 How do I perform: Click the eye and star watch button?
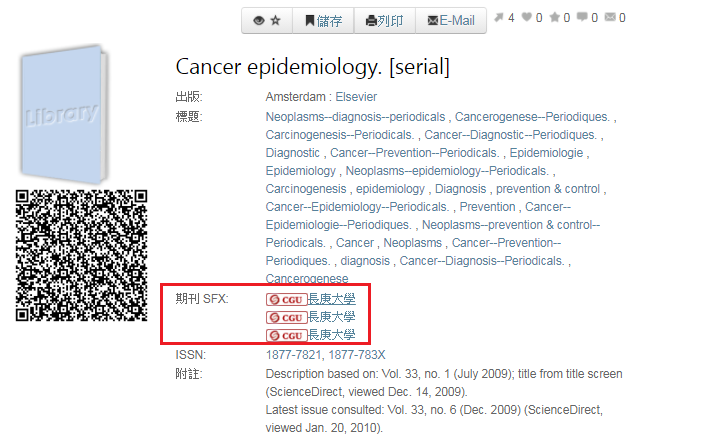click(267, 21)
